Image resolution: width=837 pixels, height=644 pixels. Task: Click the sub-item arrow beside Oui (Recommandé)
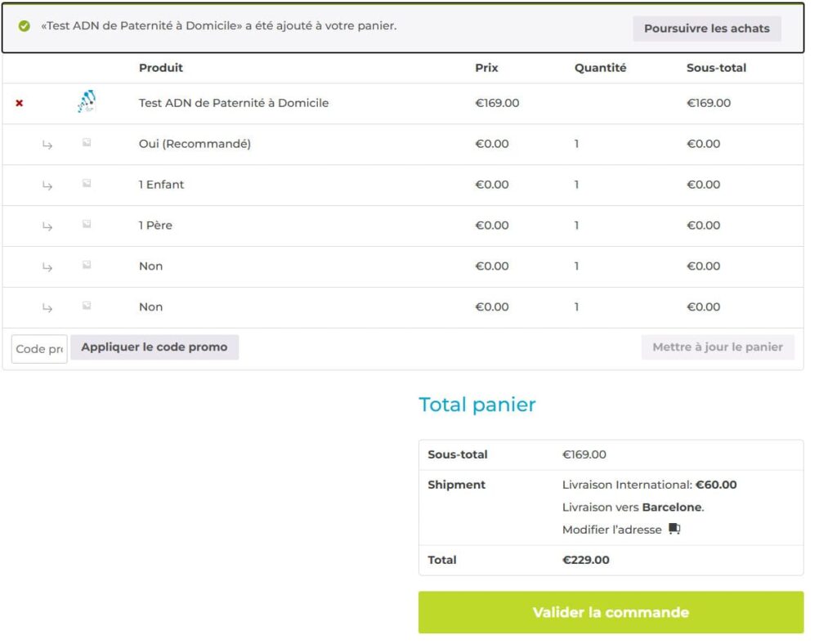coord(47,145)
